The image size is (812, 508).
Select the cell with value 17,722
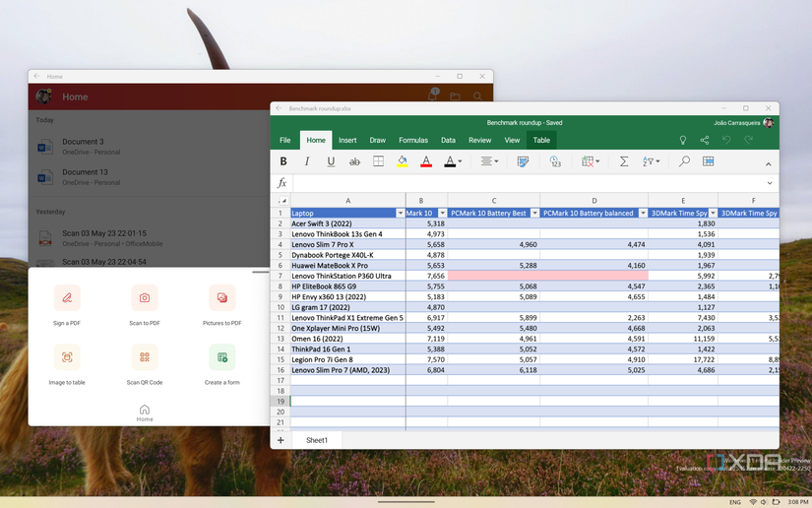point(683,360)
